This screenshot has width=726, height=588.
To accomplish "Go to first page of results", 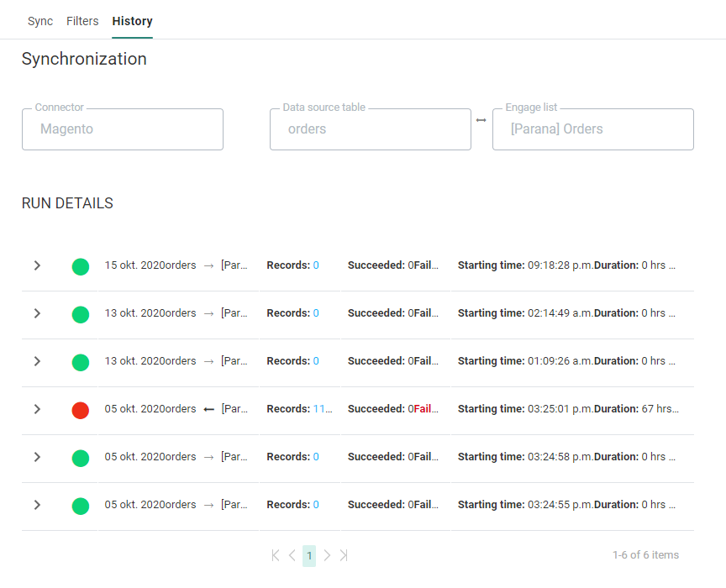I will click(276, 555).
